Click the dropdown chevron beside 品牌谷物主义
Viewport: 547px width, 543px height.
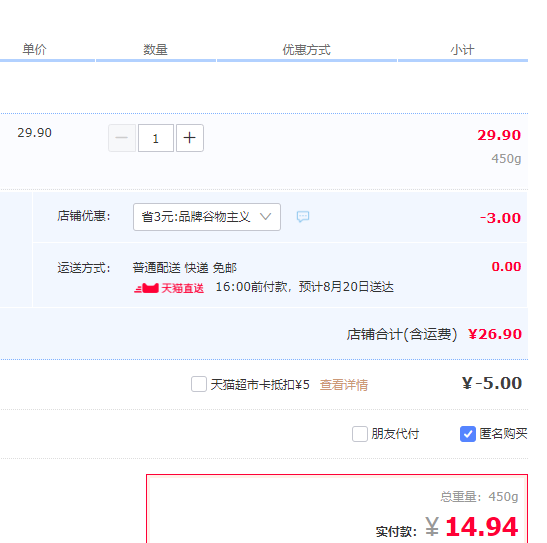tap(265, 217)
